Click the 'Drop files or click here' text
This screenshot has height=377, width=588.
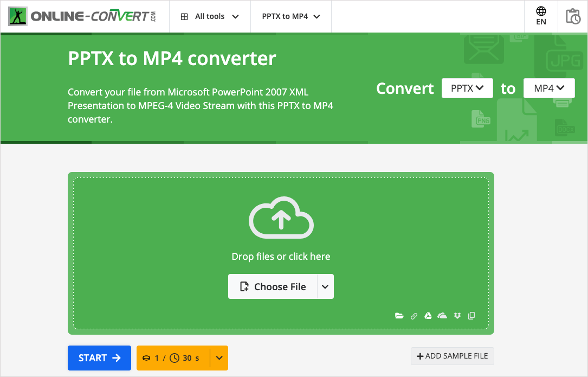(281, 257)
